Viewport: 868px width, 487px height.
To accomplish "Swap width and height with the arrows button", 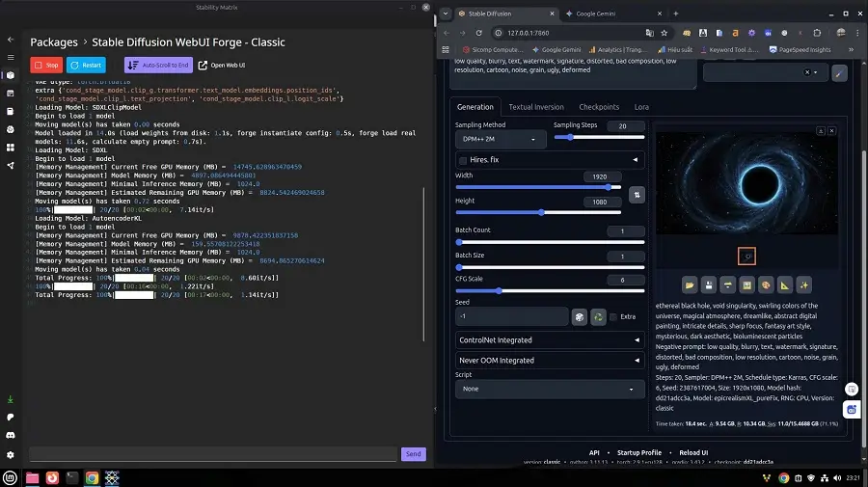I will click(637, 195).
